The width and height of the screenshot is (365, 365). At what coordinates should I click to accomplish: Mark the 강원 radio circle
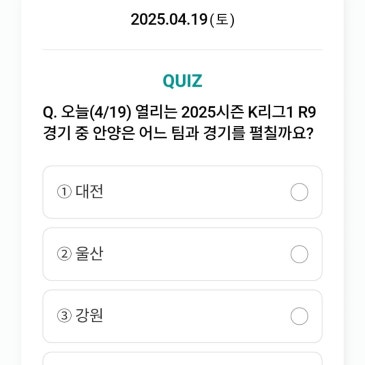click(299, 316)
